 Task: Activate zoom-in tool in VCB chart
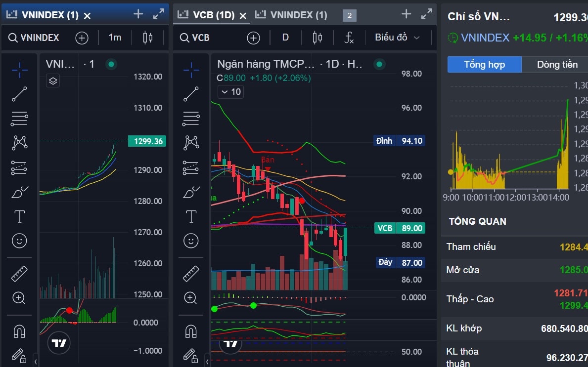190,298
